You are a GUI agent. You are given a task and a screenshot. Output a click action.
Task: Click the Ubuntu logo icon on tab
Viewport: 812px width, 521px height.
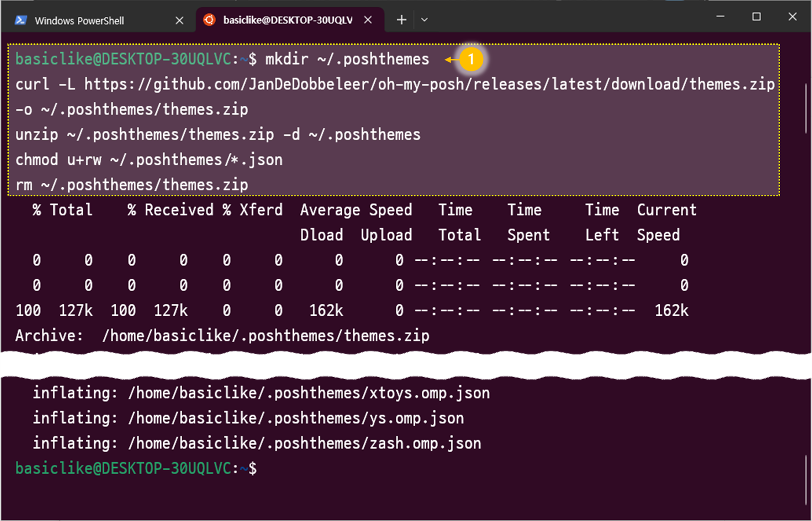coord(209,20)
